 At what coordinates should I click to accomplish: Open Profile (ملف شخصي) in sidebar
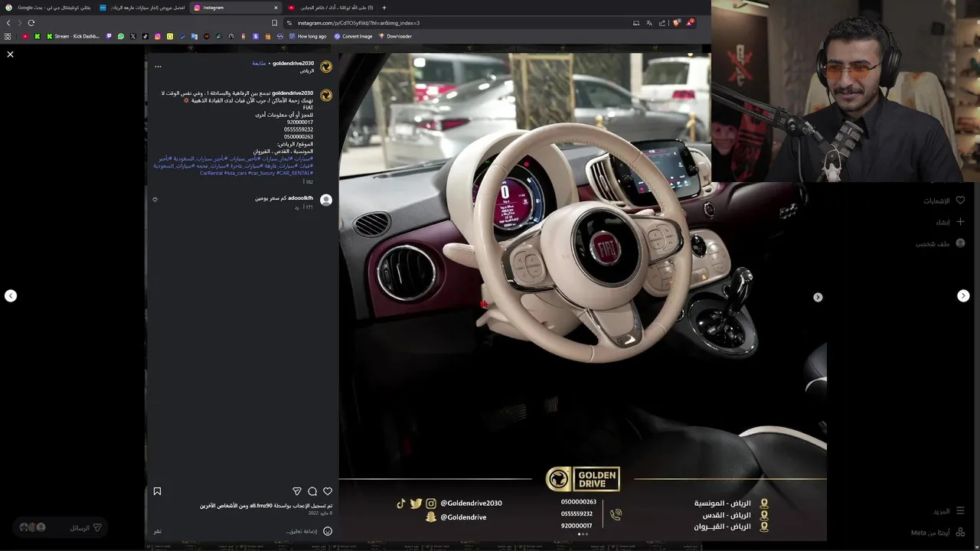click(x=940, y=243)
